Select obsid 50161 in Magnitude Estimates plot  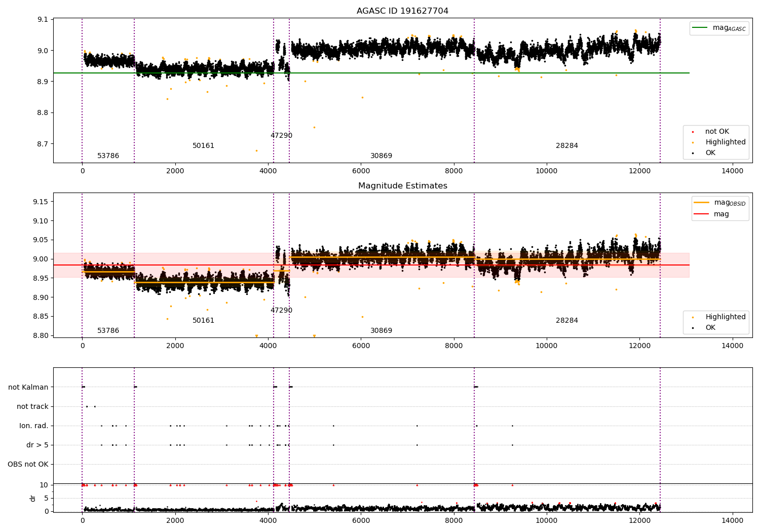(204, 321)
